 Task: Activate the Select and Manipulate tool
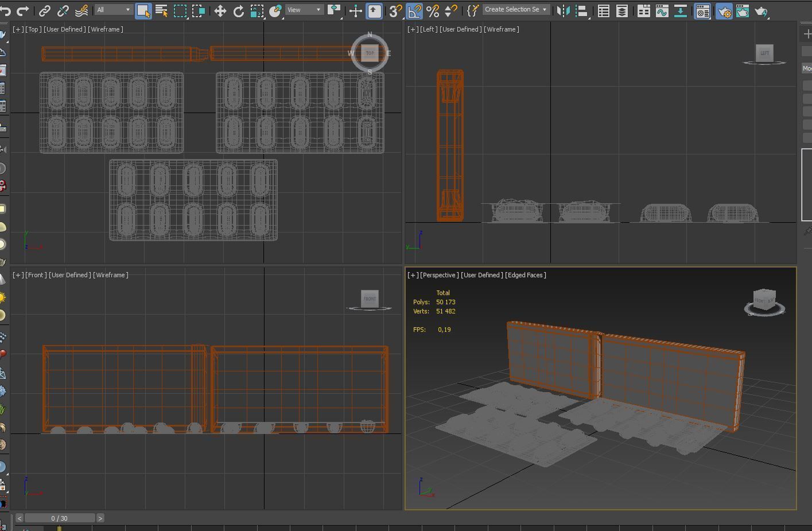click(x=356, y=10)
